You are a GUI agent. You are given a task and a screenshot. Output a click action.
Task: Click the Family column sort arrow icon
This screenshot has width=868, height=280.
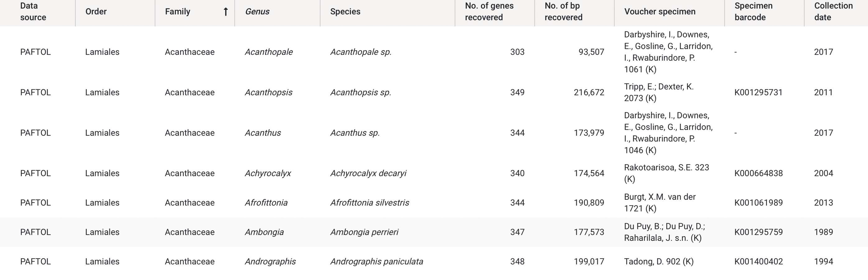point(226,12)
